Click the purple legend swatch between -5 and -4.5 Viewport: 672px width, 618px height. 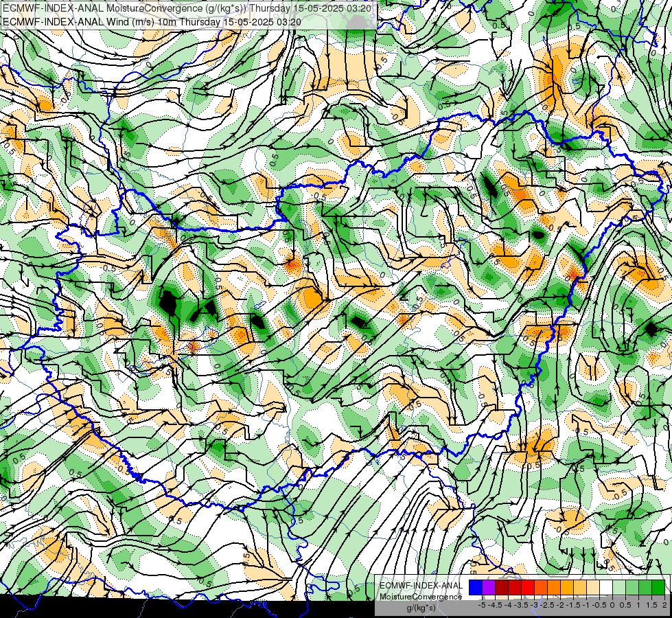coord(489,587)
